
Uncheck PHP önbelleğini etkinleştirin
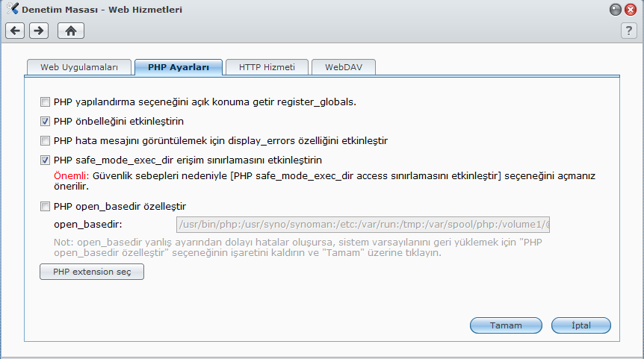[46, 121]
